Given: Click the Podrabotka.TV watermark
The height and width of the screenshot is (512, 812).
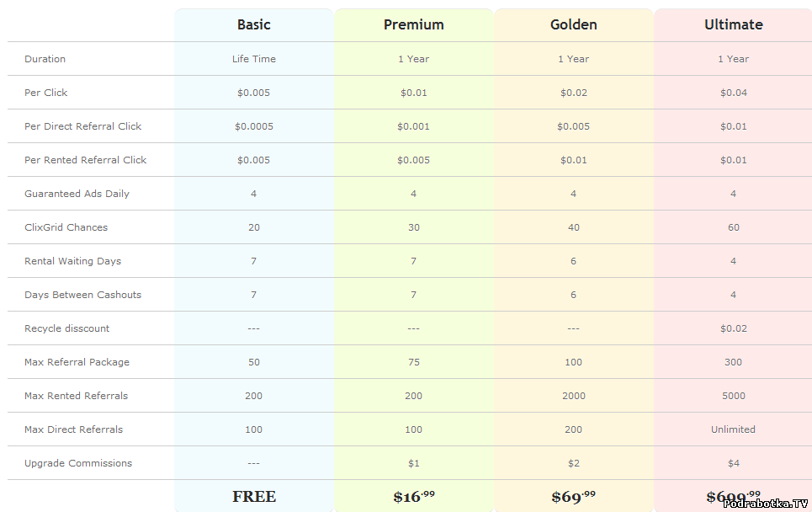Looking at the screenshot, I should 766,504.
